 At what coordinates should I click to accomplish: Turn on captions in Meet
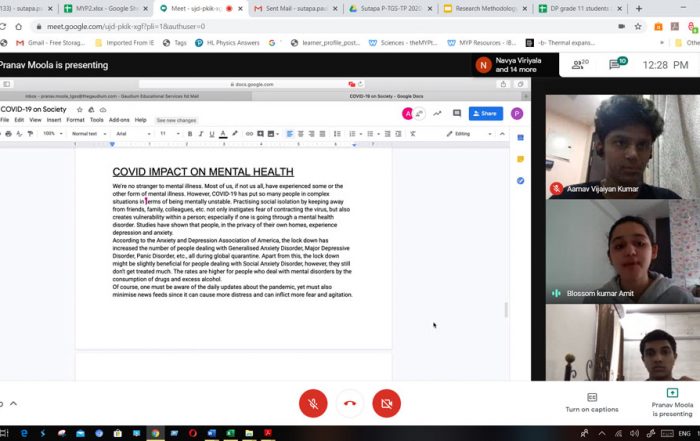[592, 403]
